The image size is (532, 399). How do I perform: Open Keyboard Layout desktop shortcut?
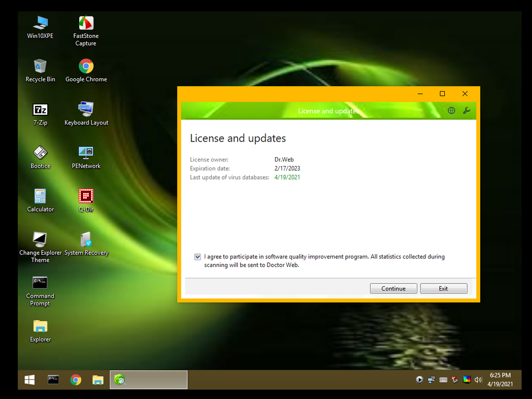pos(86,114)
